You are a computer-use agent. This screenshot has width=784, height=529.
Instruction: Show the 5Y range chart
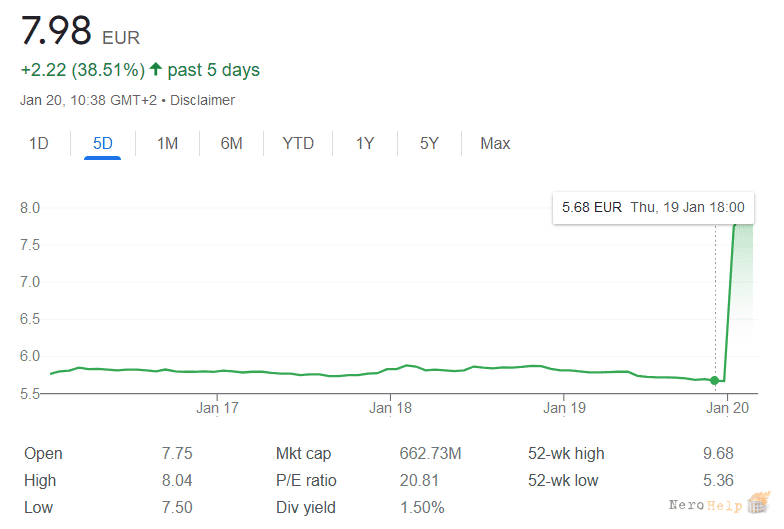click(x=429, y=144)
